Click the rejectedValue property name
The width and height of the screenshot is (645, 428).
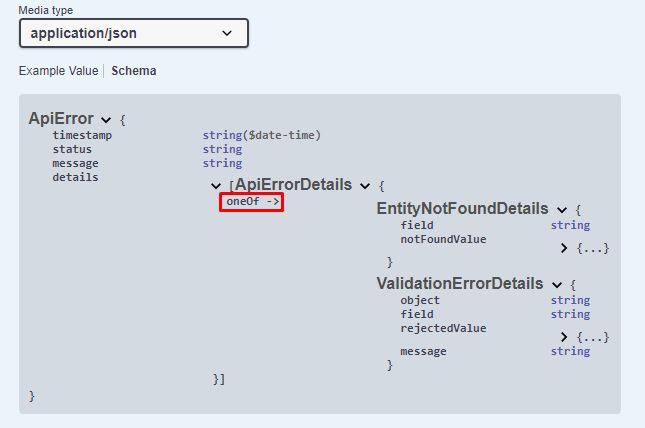point(443,328)
